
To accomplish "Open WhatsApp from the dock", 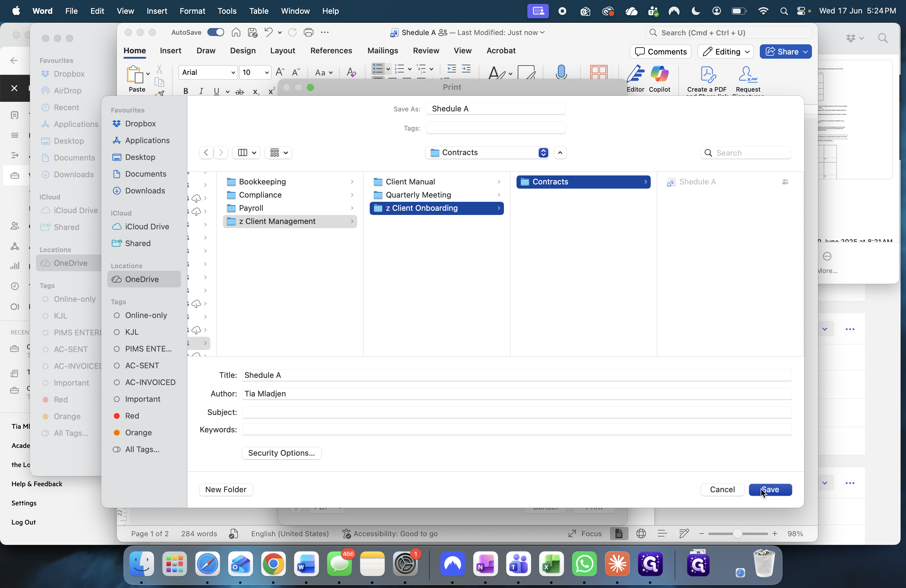I will 584,564.
